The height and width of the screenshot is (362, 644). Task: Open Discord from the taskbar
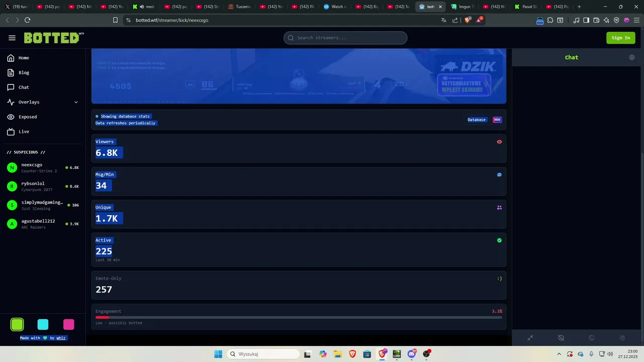pyautogui.click(x=412, y=354)
